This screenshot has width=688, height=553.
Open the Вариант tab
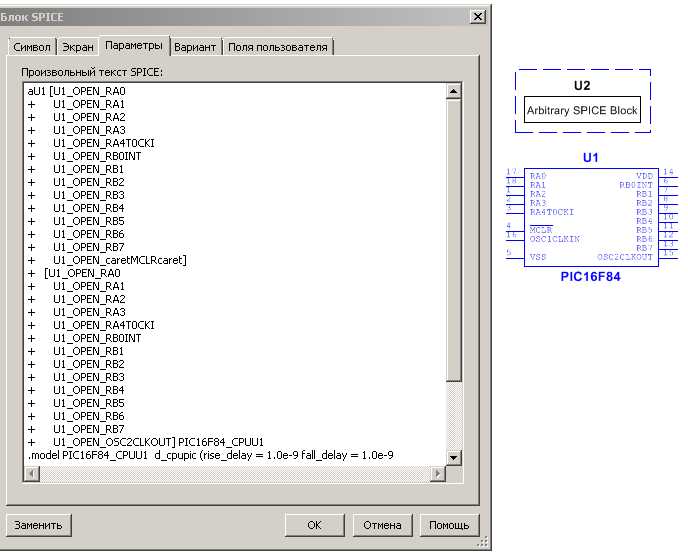point(195,47)
